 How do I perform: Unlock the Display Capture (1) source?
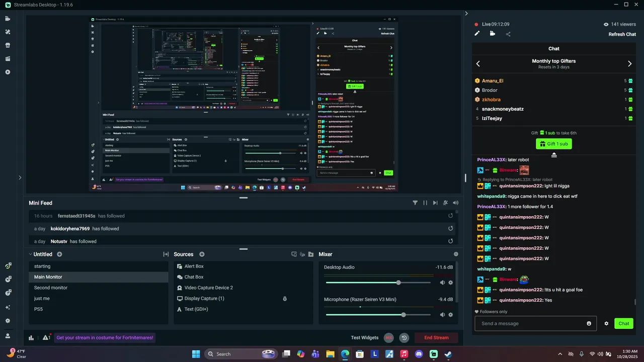[x=285, y=299]
